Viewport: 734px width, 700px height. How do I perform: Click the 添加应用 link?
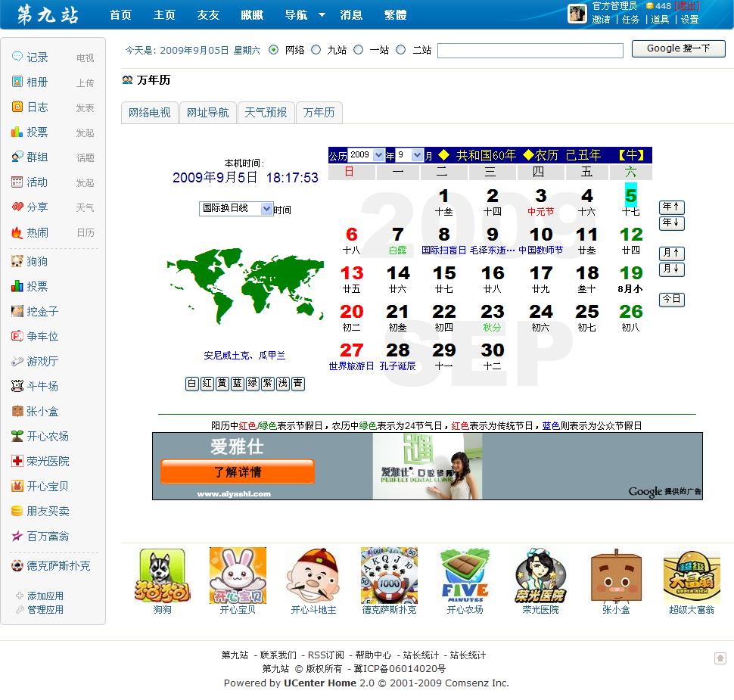[x=45, y=596]
